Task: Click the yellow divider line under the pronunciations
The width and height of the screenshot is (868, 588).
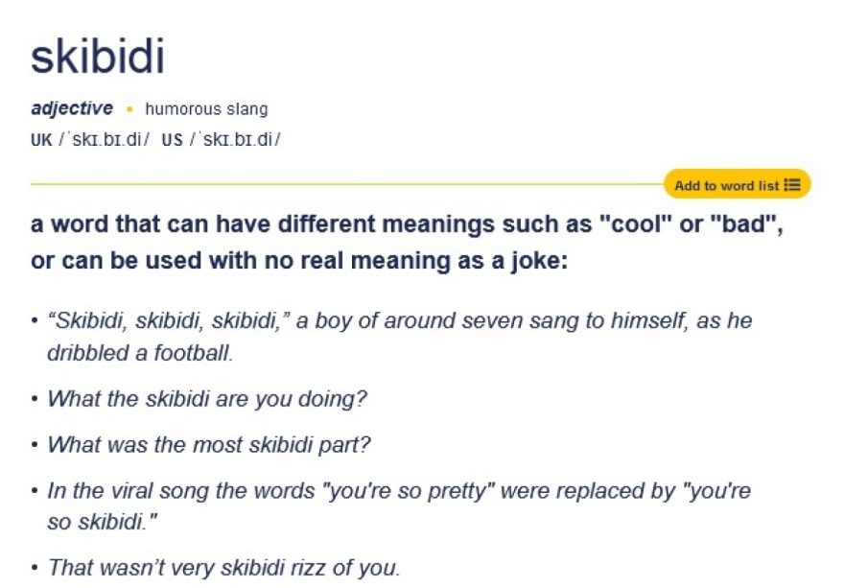Action: pos(347,184)
